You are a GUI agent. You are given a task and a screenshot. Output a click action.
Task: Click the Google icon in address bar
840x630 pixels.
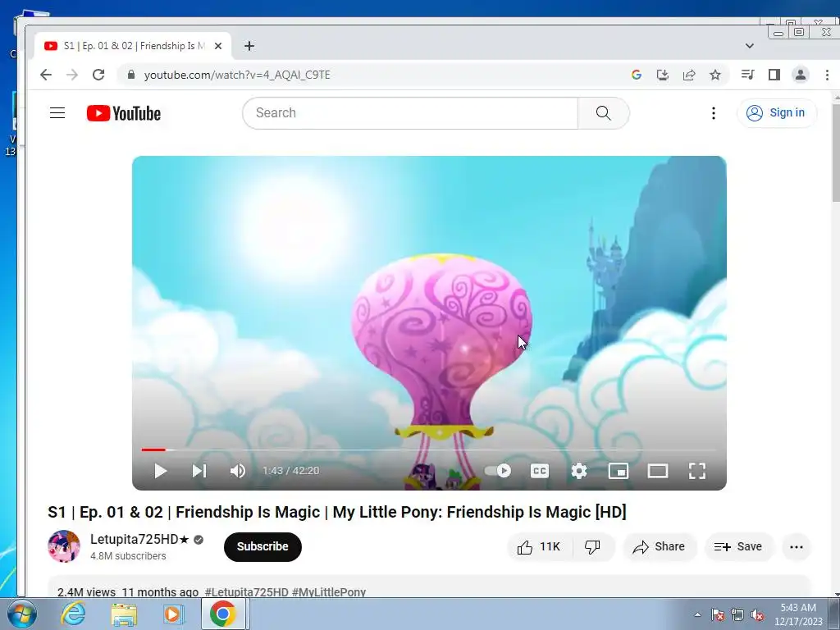pos(637,75)
